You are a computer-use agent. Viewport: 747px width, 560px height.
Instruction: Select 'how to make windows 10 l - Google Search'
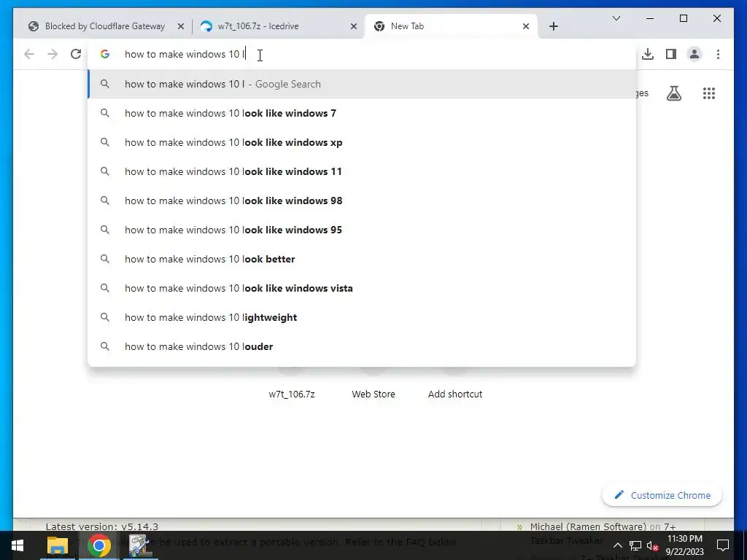362,84
